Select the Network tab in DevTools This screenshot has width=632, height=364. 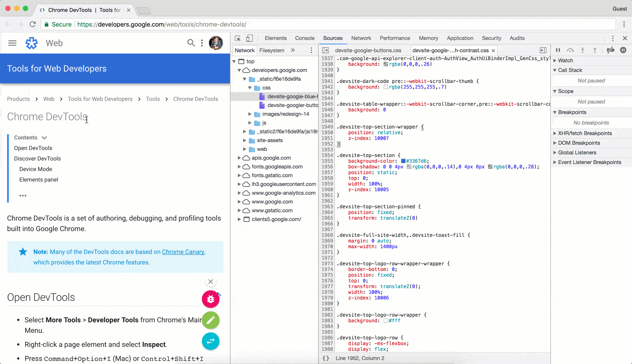tap(361, 38)
